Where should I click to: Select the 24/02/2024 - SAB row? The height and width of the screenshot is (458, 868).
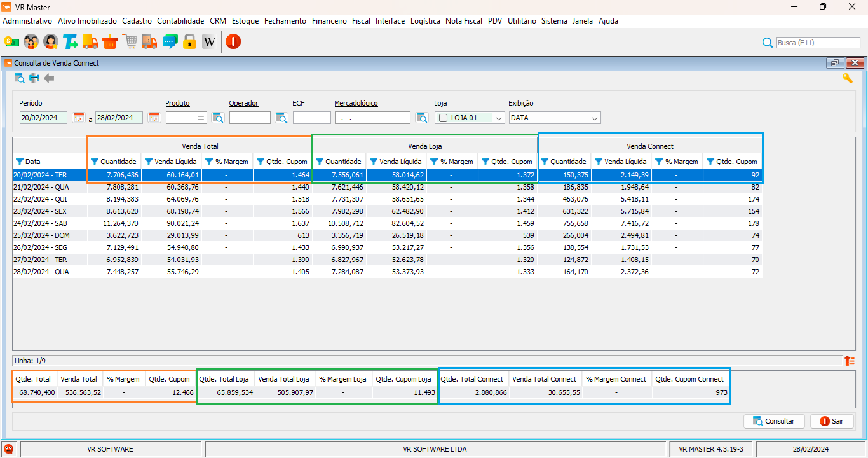pyautogui.click(x=387, y=223)
